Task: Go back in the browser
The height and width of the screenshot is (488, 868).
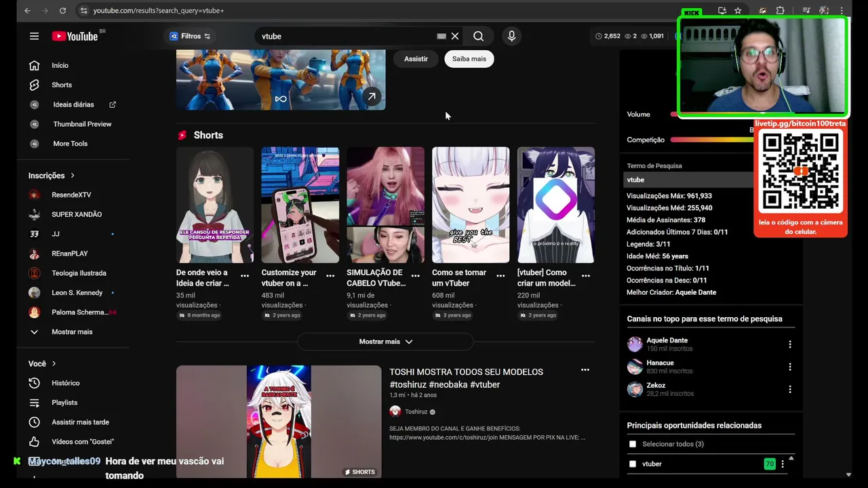Action: (27, 11)
